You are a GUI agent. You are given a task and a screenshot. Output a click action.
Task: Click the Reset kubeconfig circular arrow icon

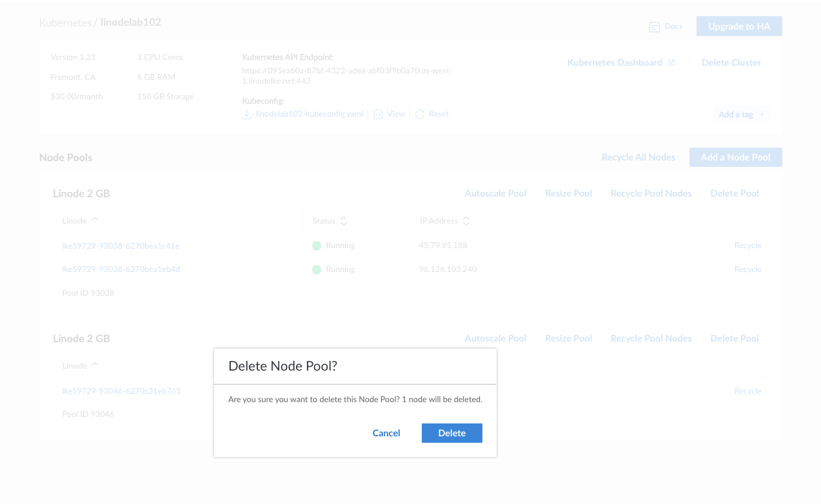[x=420, y=115]
